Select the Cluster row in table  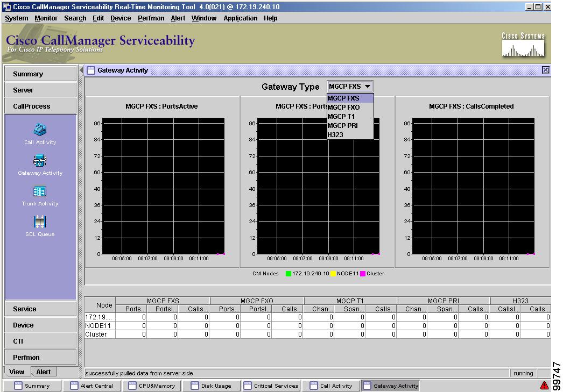(x=318, y=334)
